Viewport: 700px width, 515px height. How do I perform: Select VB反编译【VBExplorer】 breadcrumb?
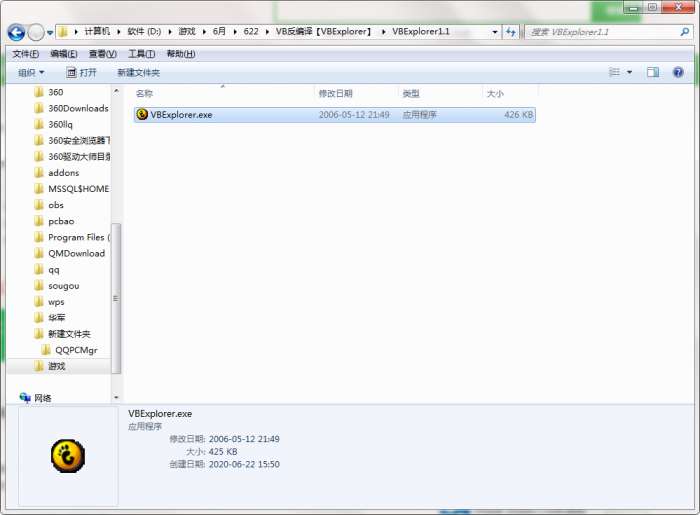click(325, 31)
